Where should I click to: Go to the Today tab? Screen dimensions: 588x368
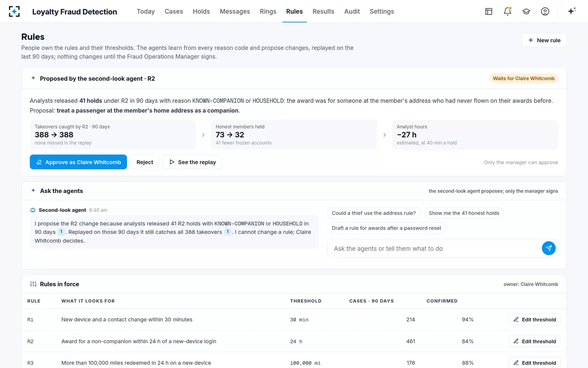[146, 11]
